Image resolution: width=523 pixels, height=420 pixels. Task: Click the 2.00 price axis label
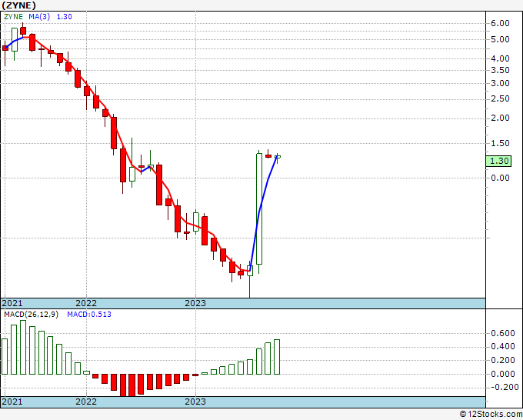point(500,118)
